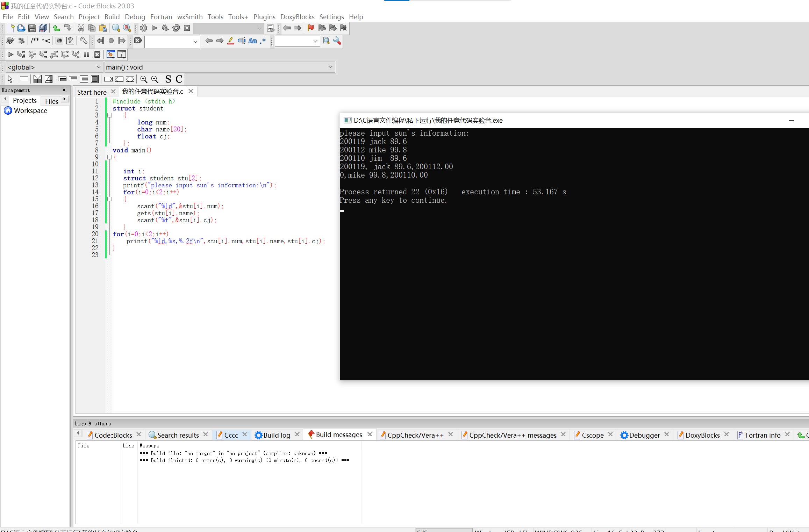Switch to the Debugger log tab
The height and width of the screenshot is (532, 809).
(x=645, y=435)
